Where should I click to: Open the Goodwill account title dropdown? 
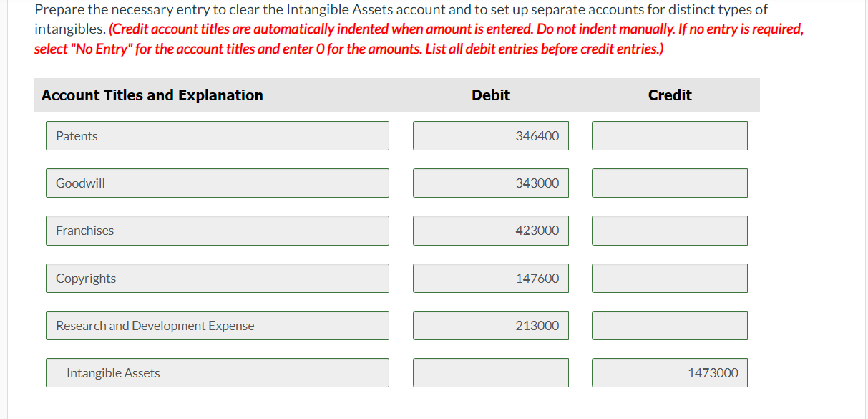(217, 183)
